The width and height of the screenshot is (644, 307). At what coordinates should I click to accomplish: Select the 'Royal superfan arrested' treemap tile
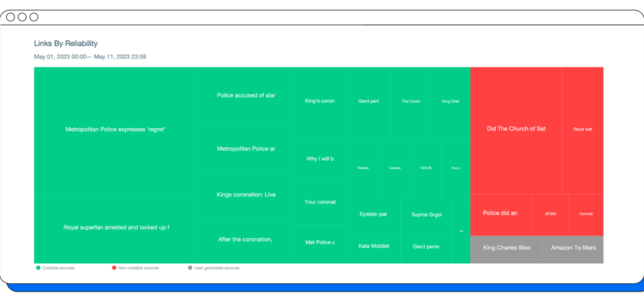[116, 228]
